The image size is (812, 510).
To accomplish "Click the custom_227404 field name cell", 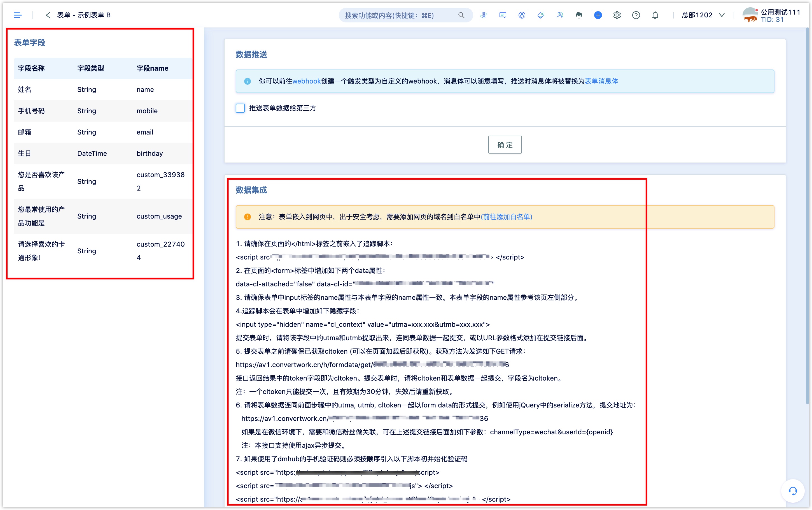I will click(x=160, y=251).
